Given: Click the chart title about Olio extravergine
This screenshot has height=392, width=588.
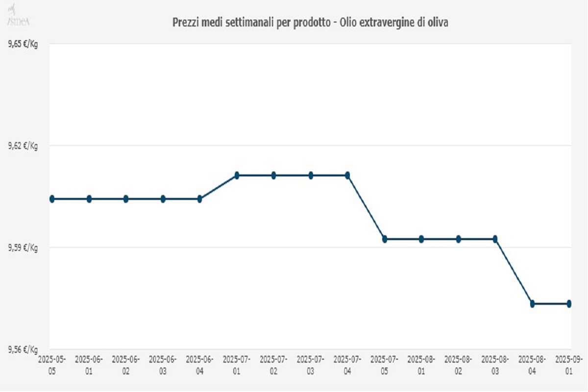Looking at the screenshot, I should 310,23.
